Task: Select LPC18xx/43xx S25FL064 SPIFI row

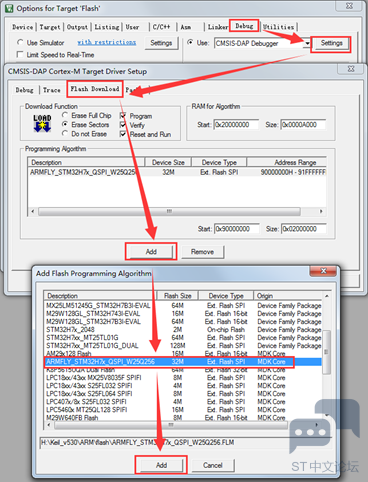Action: [183, 394]
